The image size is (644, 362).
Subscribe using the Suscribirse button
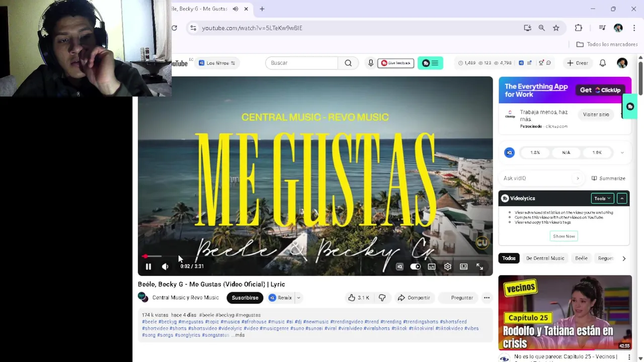[x=245, y=298]
